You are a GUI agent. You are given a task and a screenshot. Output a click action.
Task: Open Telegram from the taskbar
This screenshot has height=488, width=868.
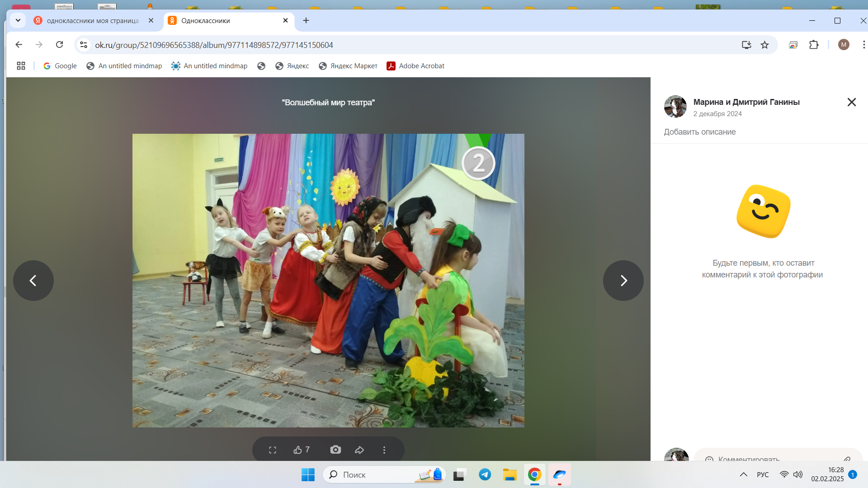click(x=485, y=475)
